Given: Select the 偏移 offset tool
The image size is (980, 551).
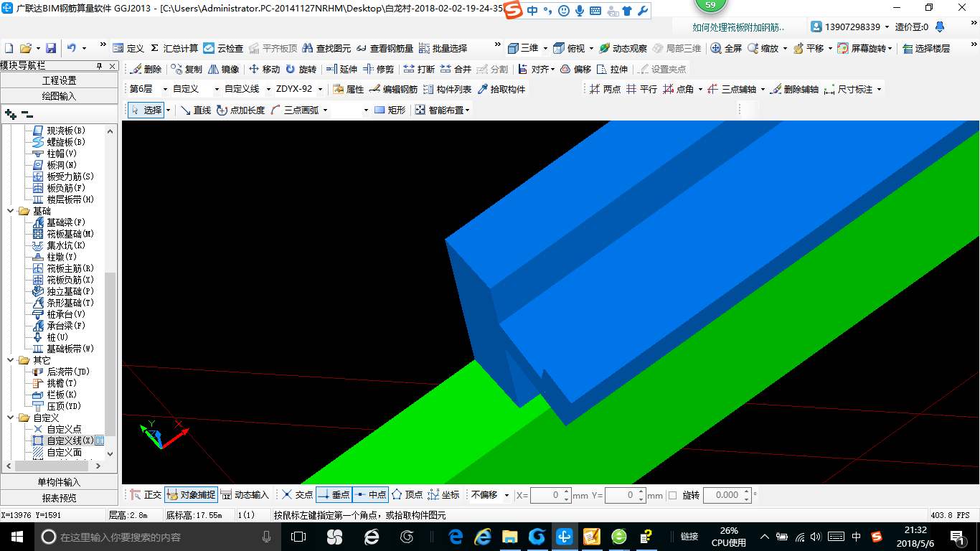Looking at the screenshot, I should tap(575, 69).
